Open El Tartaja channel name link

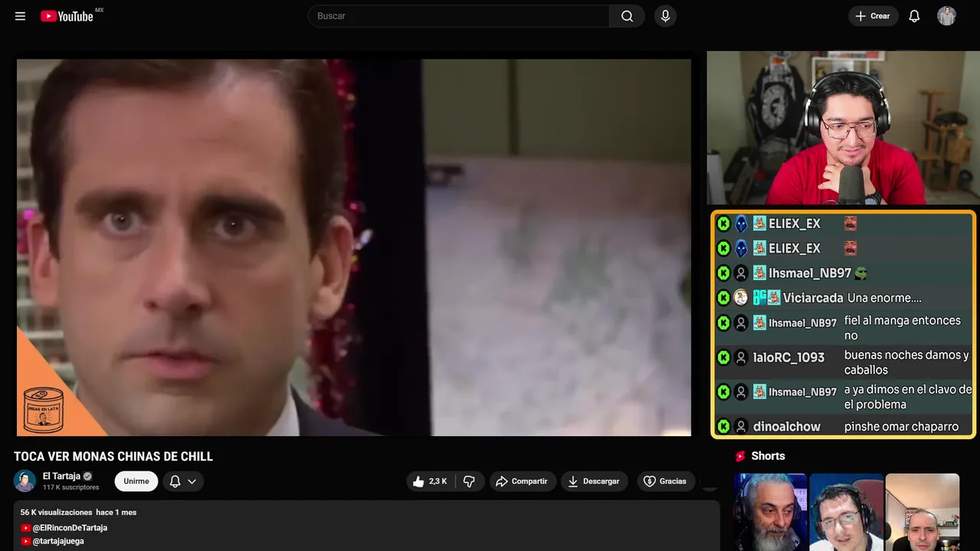pyautogui.click(x=61, y=476)
